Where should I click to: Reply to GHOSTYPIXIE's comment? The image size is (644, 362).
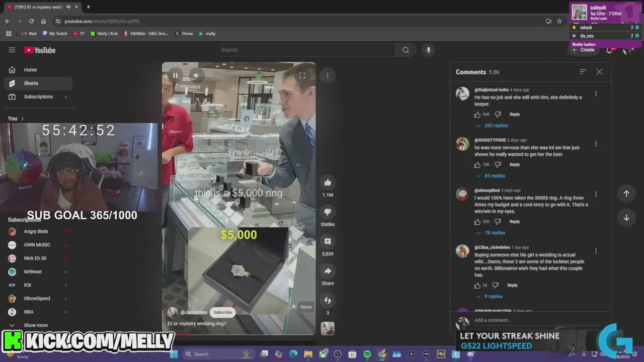[514, 165]
